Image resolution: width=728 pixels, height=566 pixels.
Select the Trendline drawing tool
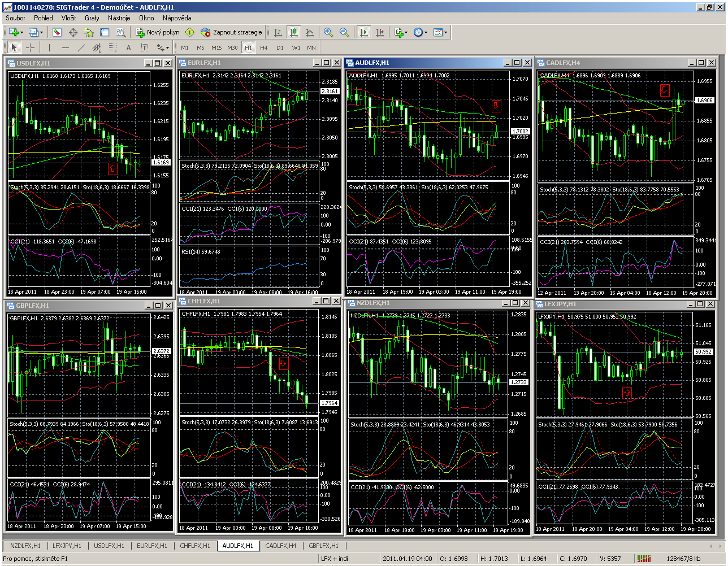(81, 47)
